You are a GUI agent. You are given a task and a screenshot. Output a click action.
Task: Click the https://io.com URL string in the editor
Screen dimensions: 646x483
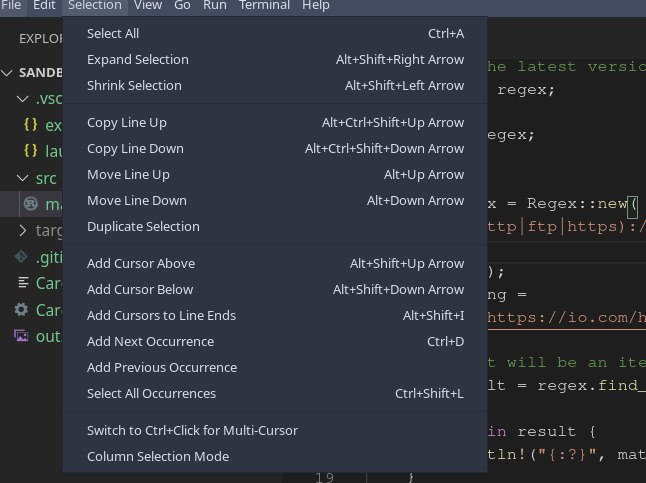click(566, 318)
